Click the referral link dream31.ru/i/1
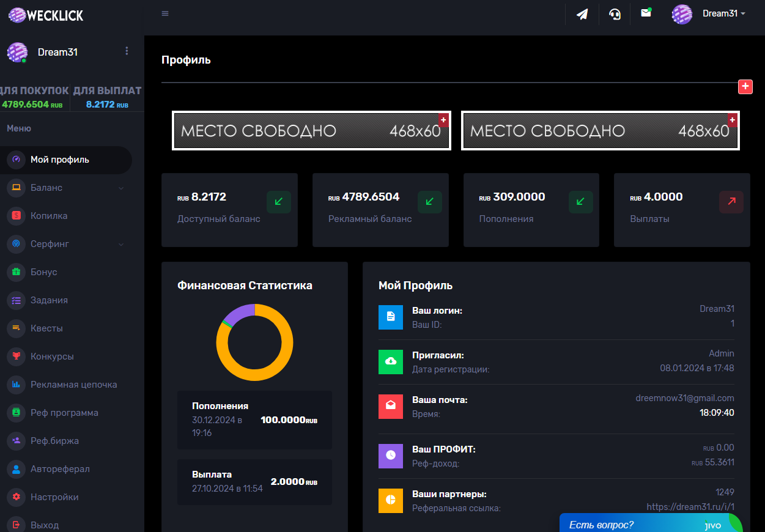 tap(690, 507)
